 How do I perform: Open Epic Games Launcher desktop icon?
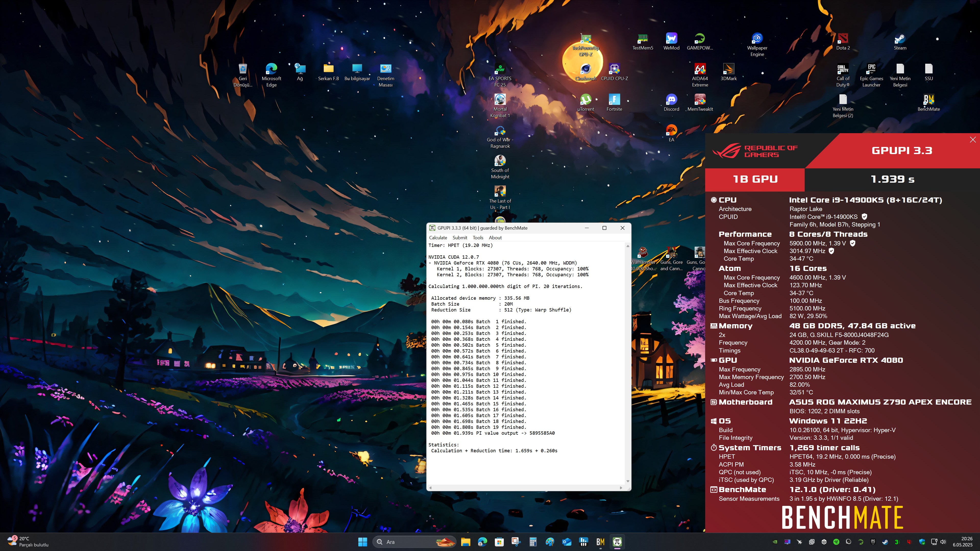(871, 75)
